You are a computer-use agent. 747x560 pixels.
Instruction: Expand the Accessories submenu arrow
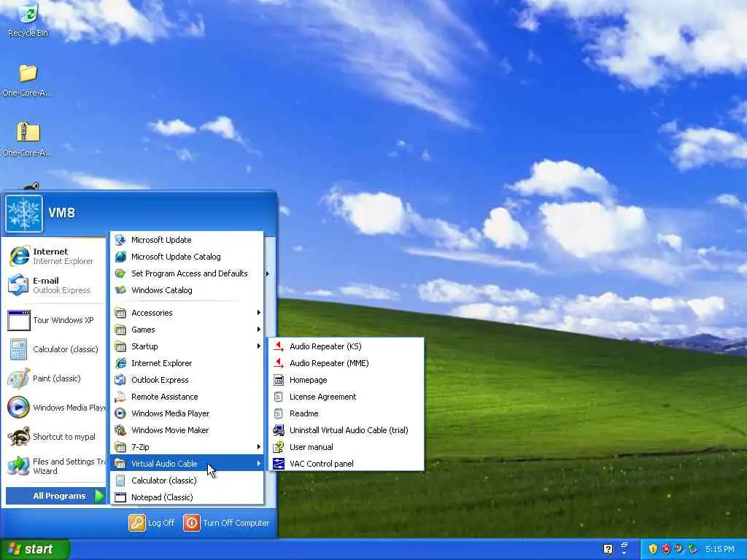pos(259,312)
